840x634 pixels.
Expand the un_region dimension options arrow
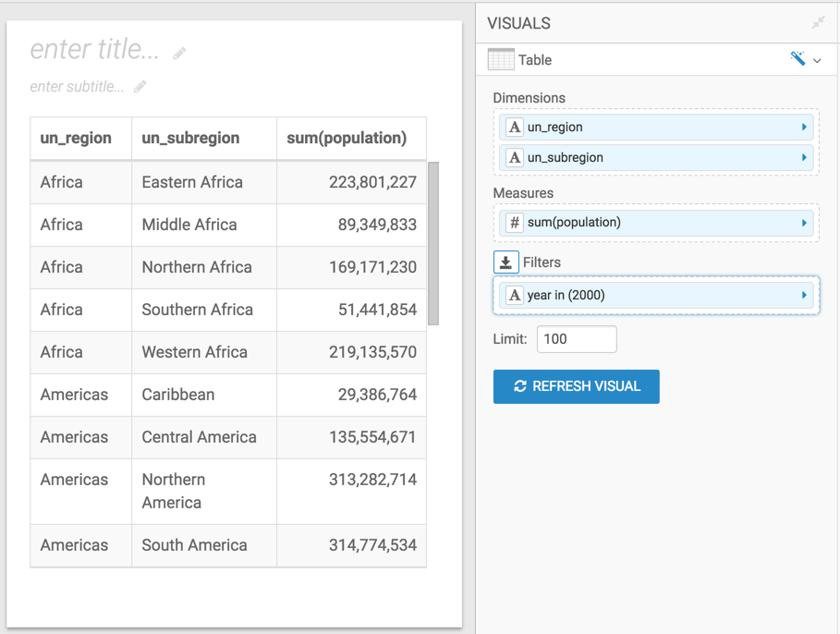click(x=804, y=128)
